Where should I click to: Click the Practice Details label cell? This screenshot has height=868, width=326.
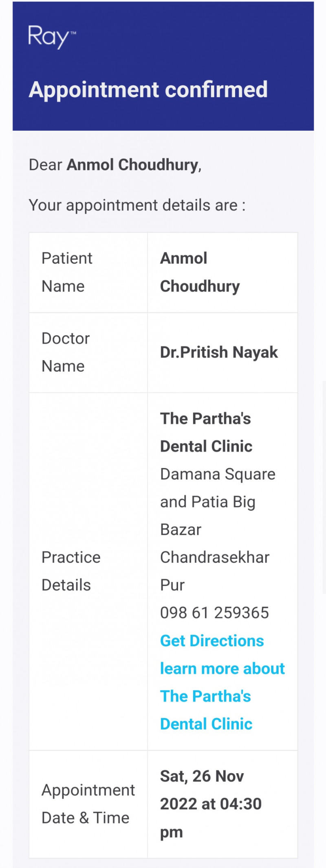click(x=71, y=571)
